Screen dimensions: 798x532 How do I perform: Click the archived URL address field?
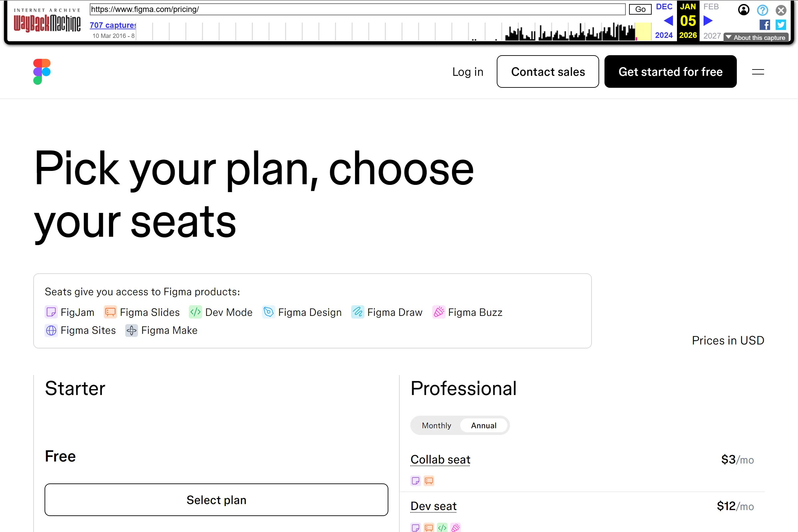point(356,9)
